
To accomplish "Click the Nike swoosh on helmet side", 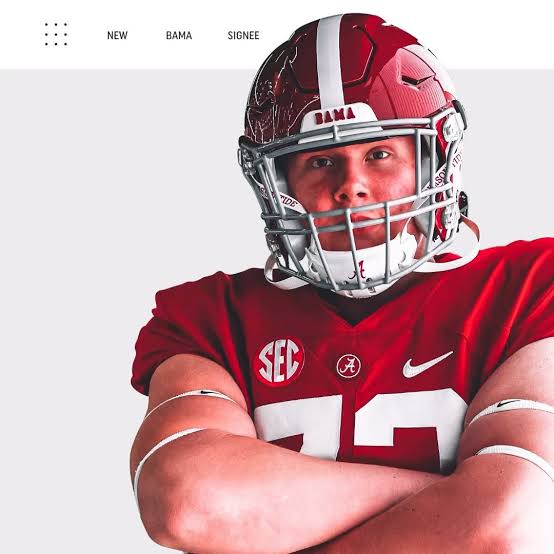I will 417,80.
